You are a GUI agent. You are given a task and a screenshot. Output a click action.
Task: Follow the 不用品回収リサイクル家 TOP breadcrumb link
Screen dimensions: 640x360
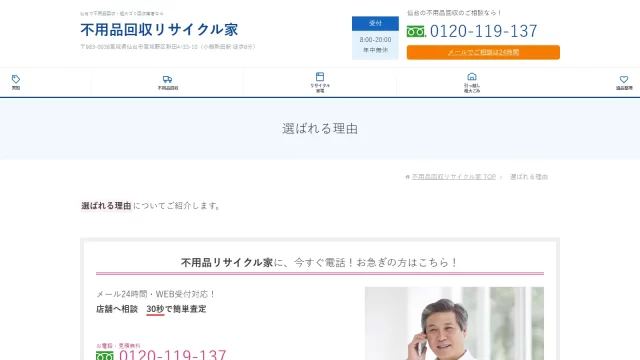[x=453, y=177]
